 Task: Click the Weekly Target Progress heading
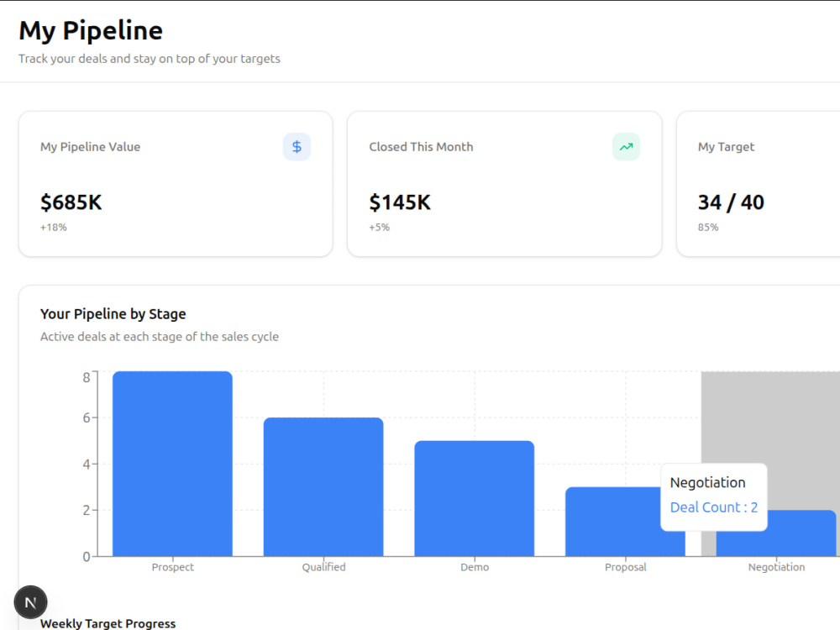(108, 623)
